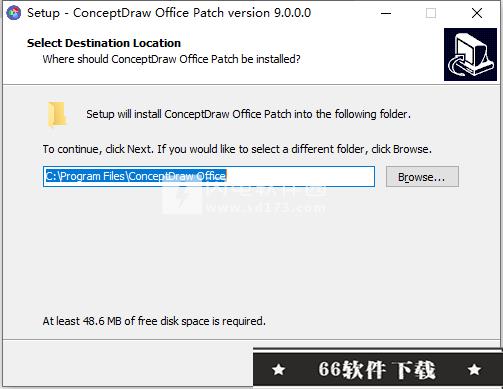Viewport: 503px width, 389px height.
Task: Click the faint website URL watermark
Action: click(266, 208)
